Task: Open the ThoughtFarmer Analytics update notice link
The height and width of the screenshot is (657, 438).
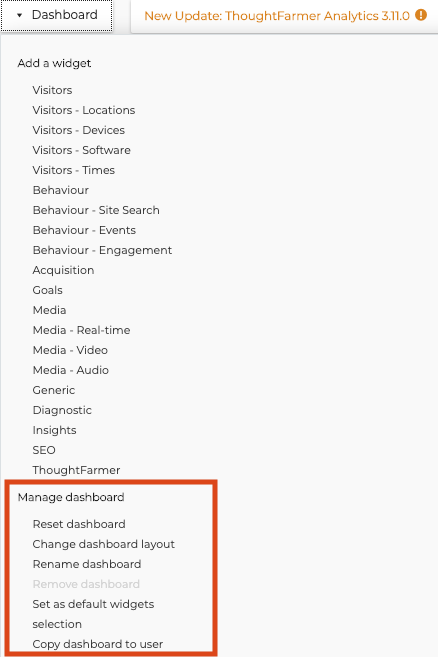Action: 277,16
